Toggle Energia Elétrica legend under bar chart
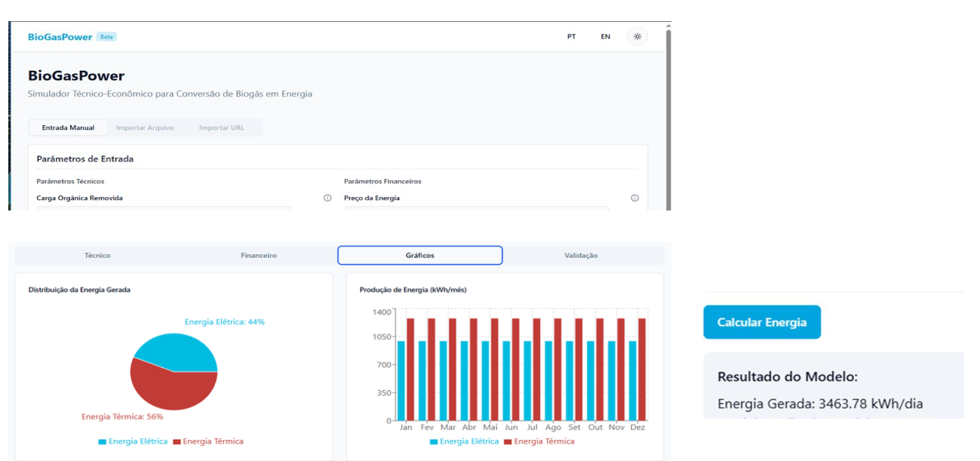The height and width of the screenshot is (461, 980). 464,441
